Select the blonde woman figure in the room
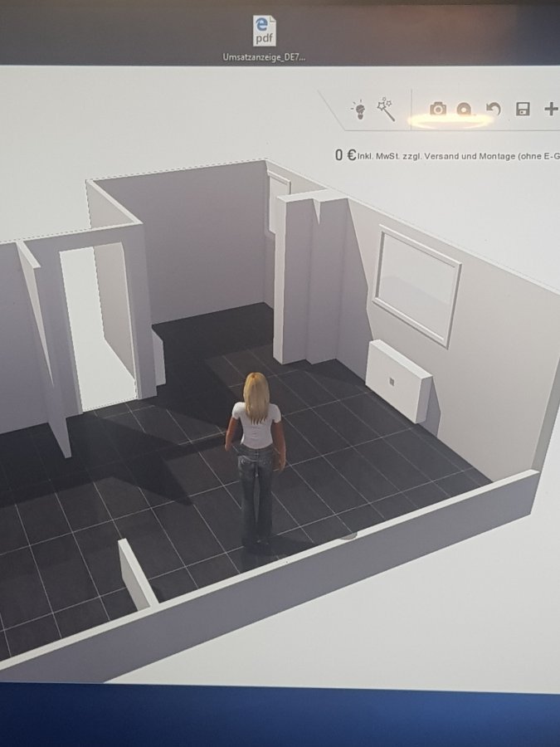The height and width of the screenshot is (747, 560). point(256,456)
